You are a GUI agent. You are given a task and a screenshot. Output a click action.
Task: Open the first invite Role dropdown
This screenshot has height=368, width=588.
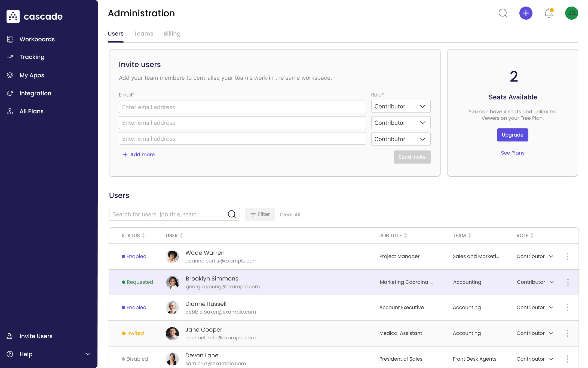(400, 106)
